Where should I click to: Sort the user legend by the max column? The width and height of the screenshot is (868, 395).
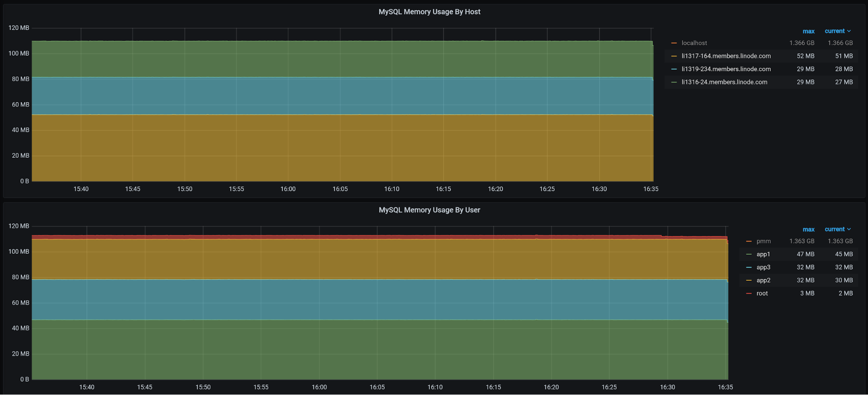coord(808,229)
